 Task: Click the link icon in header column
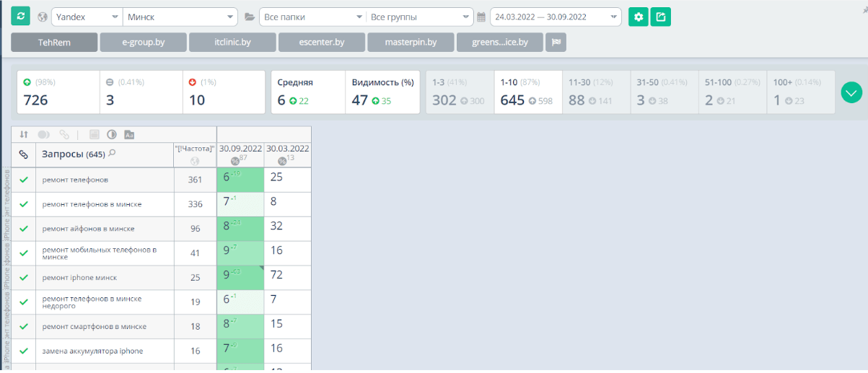pyautogui.click(x=24, y=154)
